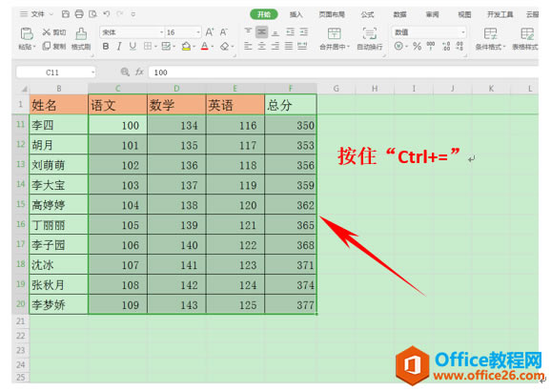Click the percent style icon
Image resolution: width=551 pixels, height=392 pixels.
[x=418, y=46]
